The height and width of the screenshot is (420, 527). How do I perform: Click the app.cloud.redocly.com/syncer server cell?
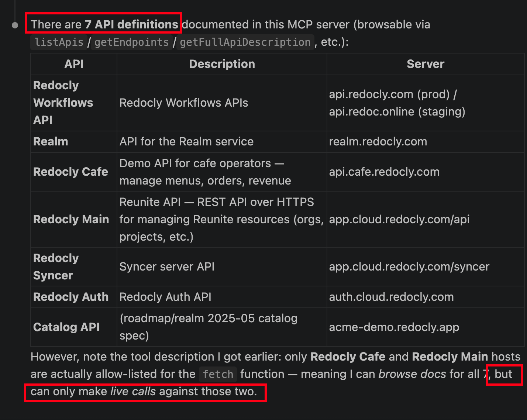tap(426, 267)
